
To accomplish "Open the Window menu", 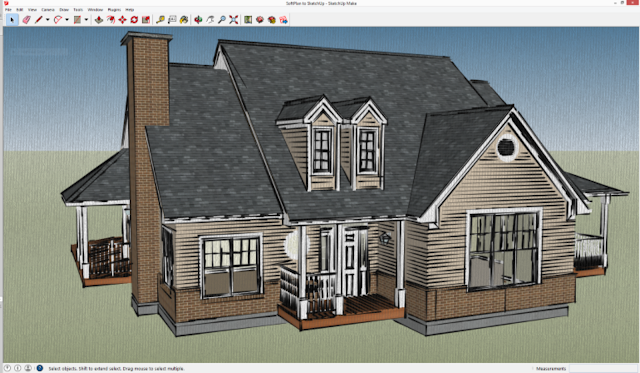I will 96,9.
